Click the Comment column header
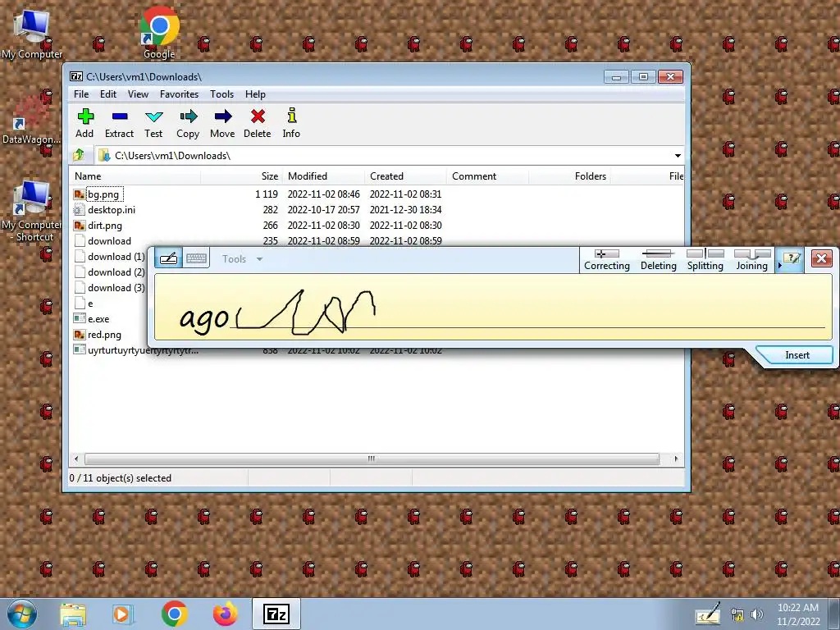 pyautogui.click(x=487, y=176)
